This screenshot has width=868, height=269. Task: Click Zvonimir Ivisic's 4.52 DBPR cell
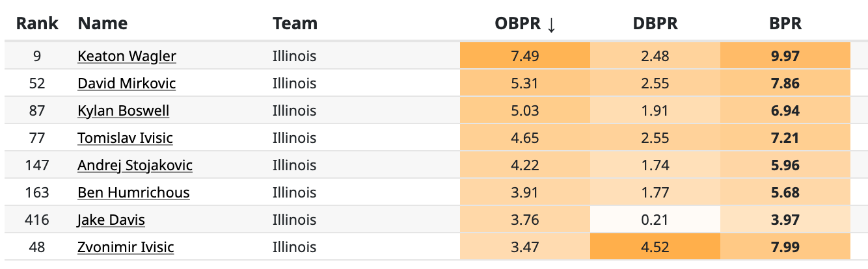pos(655,248)
